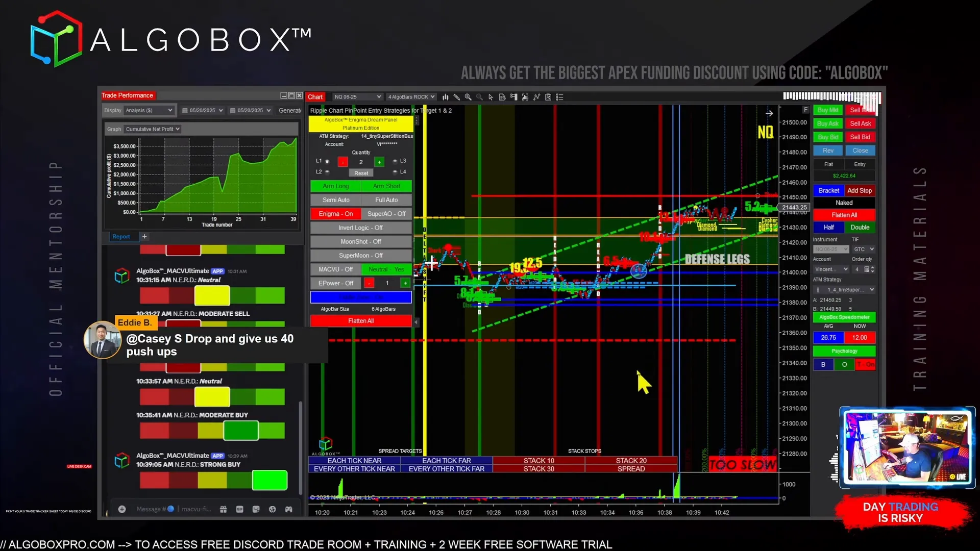980x551 pixels.
Task: Toggle Enigma - On button
Action: (336, 214)
